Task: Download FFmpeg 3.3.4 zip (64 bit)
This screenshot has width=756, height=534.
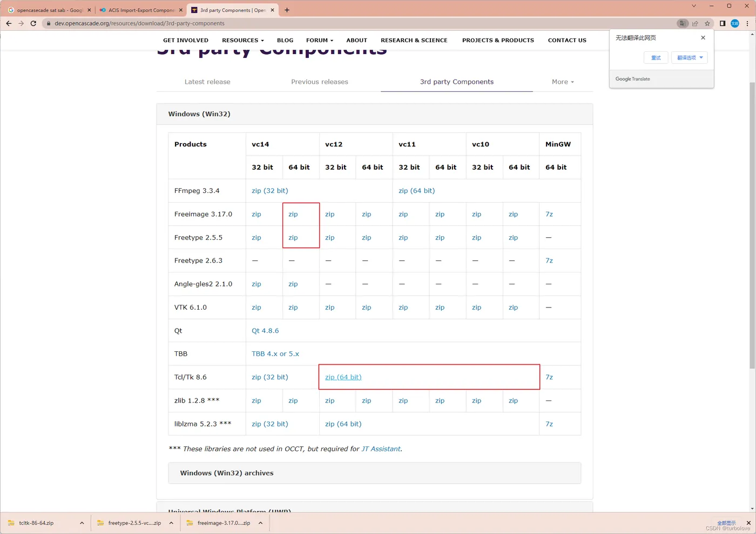Action: click(x=417, y=191)
